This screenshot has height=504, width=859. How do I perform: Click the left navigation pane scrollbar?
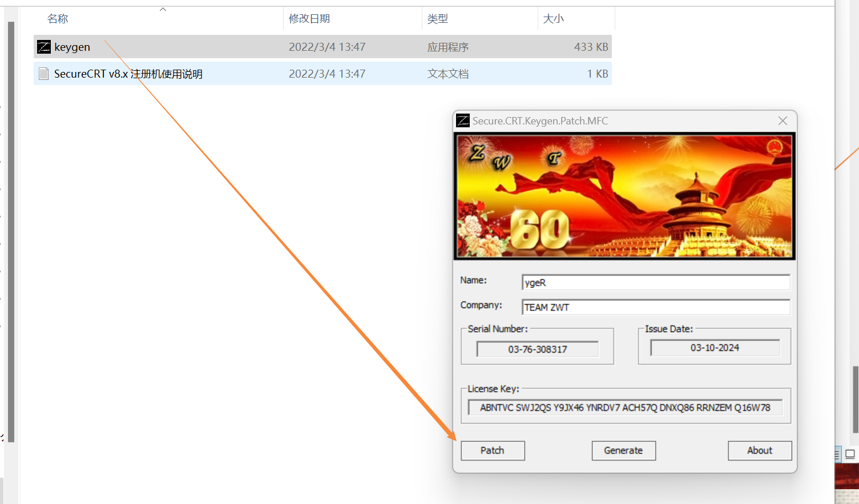(x=11, y=231)
